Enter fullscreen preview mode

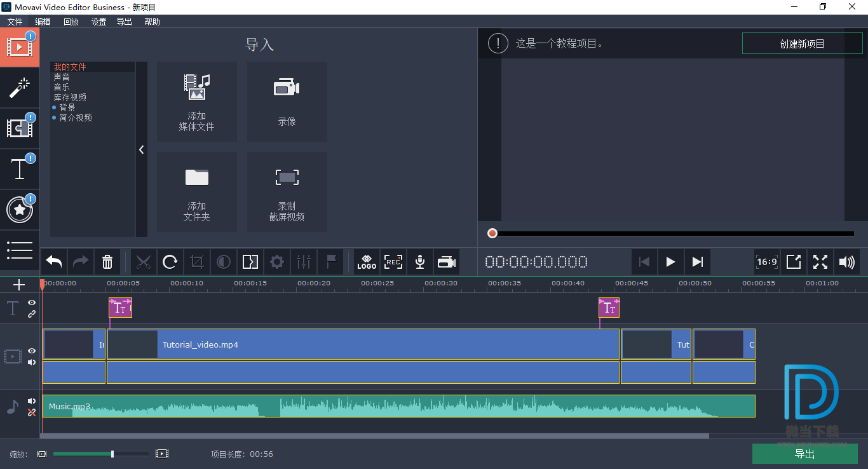tap(820, 262)
